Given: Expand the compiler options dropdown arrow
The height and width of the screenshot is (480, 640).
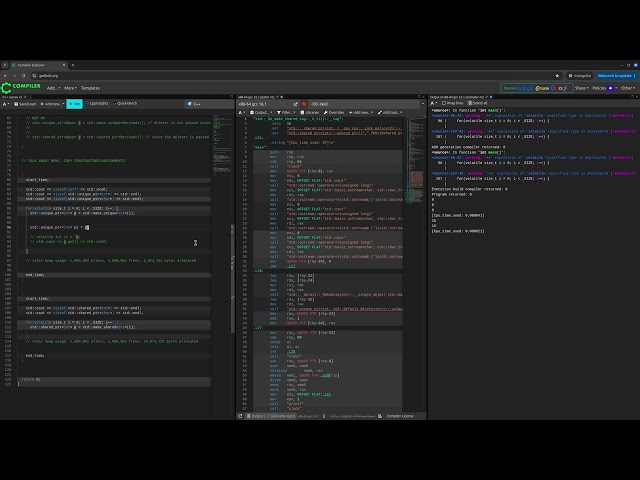Looking at the screenshot, I should tap(422, 104).
